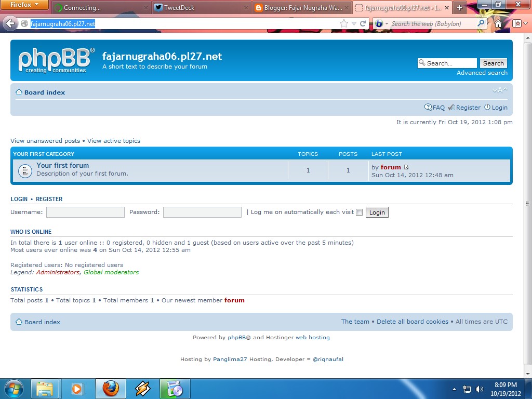Click the Login submit button
The image size is (532, 399).
click(377, 212)
